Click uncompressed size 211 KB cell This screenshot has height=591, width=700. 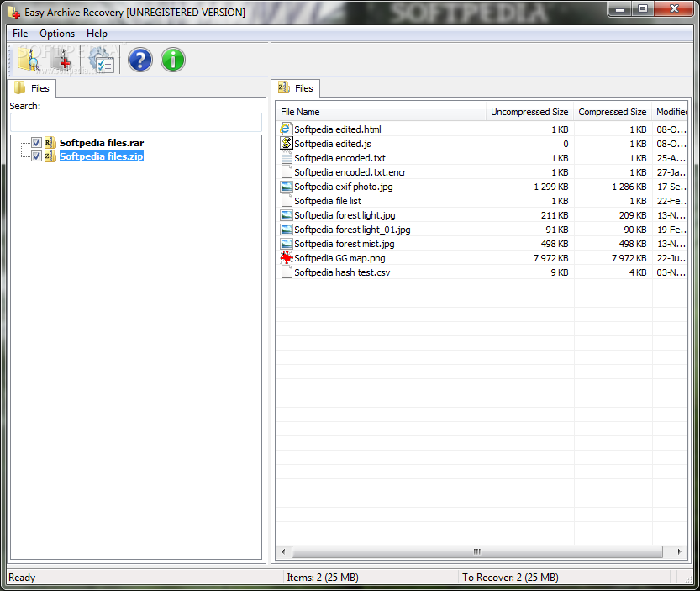[555, 215]
